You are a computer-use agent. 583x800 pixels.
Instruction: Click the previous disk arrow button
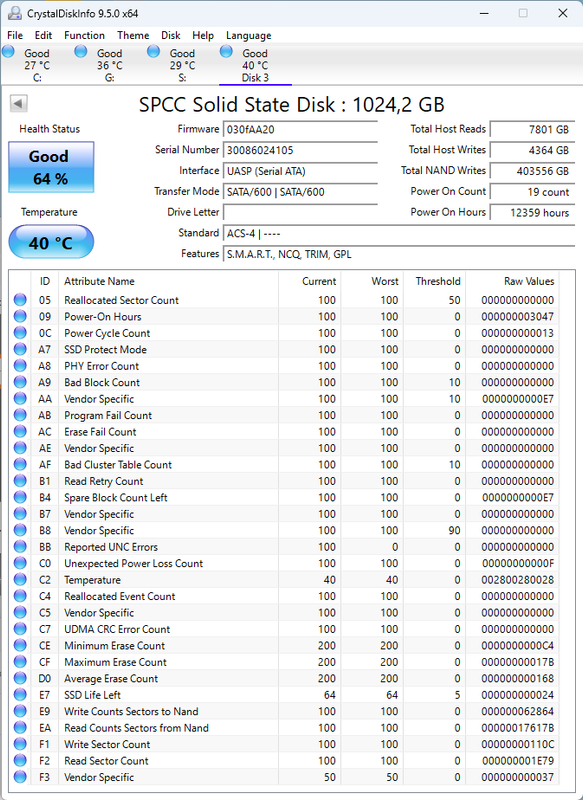pyautogui.click(x=18, y=104)
